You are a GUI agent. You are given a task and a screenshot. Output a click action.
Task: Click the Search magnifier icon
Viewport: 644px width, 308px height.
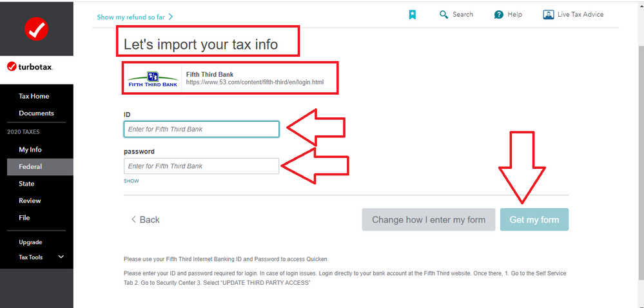pyautogui.click(x=444, y=15)
